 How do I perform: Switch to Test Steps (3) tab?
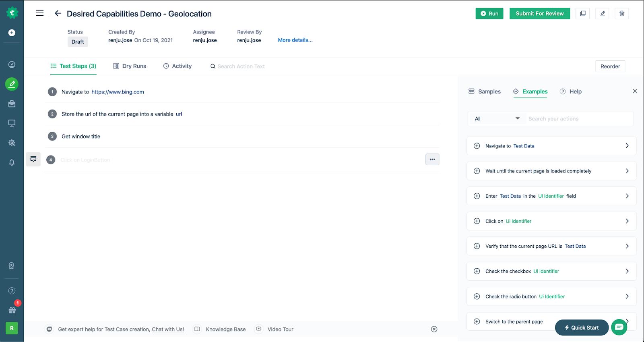(x=73, y=66)
